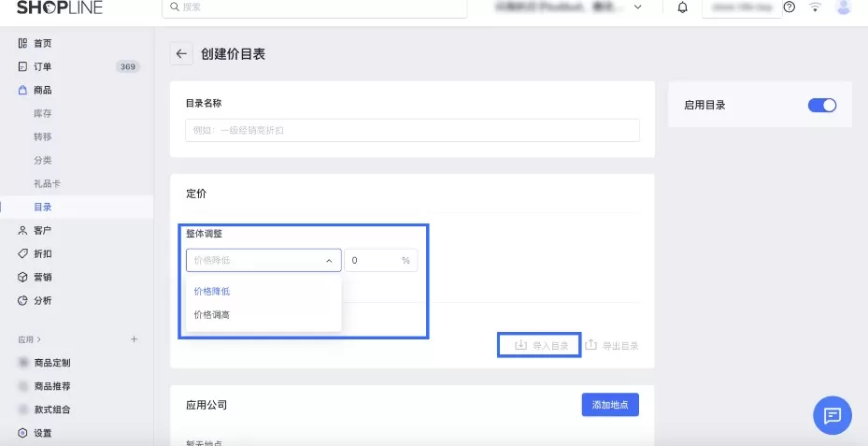868x446 pixels.
Task: Click the search magnifier icon
Action: pyautogui.click(x=175, y=7)
